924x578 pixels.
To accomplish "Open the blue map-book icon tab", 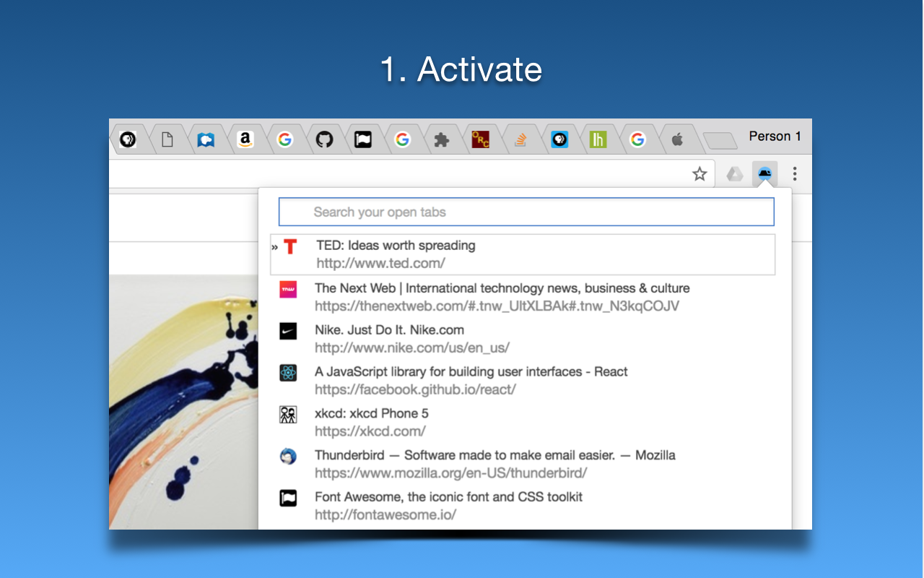I will coord(206,139).
